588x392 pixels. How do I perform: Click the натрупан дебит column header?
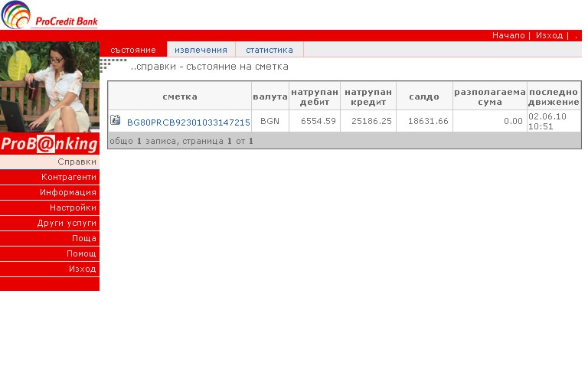click(x=315, y=96)
